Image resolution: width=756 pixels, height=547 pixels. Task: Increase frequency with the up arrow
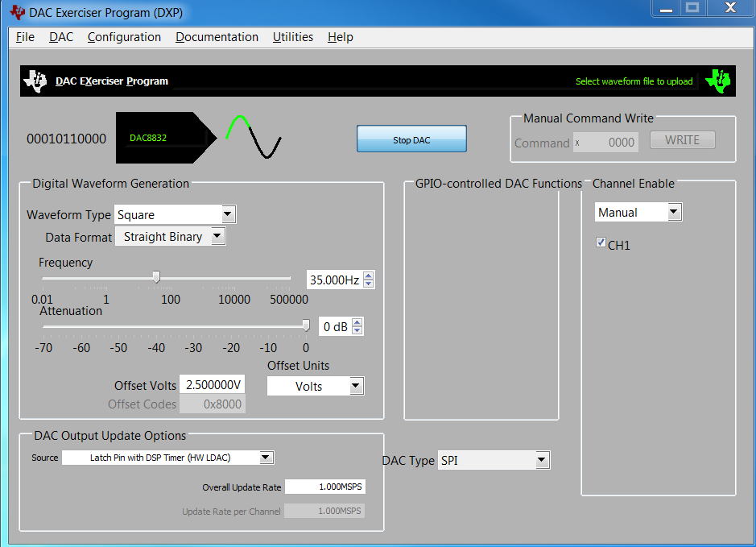point(369,276)
